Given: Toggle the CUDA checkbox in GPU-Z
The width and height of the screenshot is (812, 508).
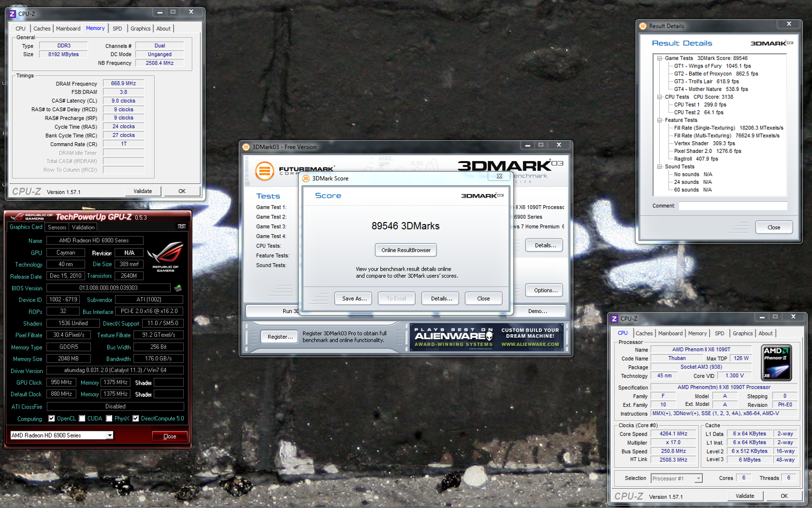Looking at the screenshot, I should 82,419.
